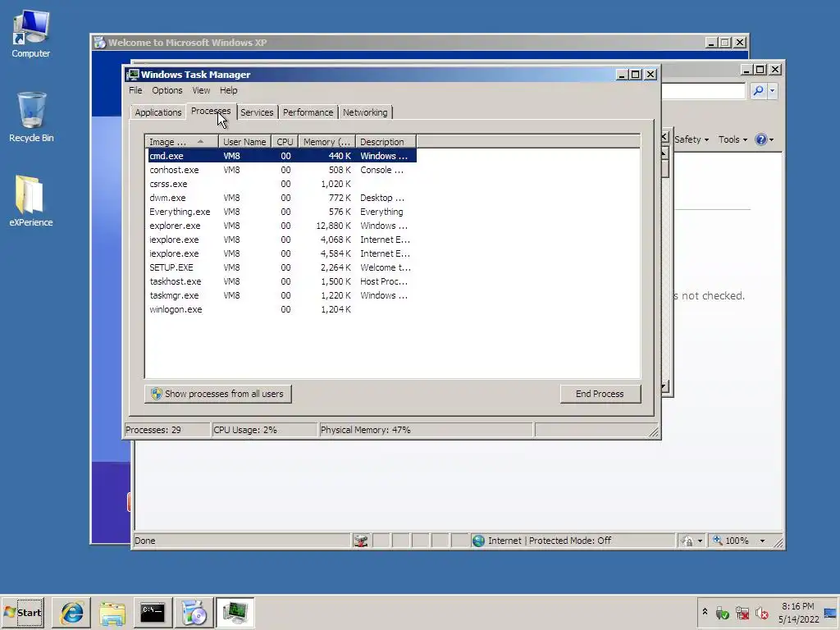840x630 pixels.
Task: Show hidden tray icons arrow
Action: pos(705,612)
